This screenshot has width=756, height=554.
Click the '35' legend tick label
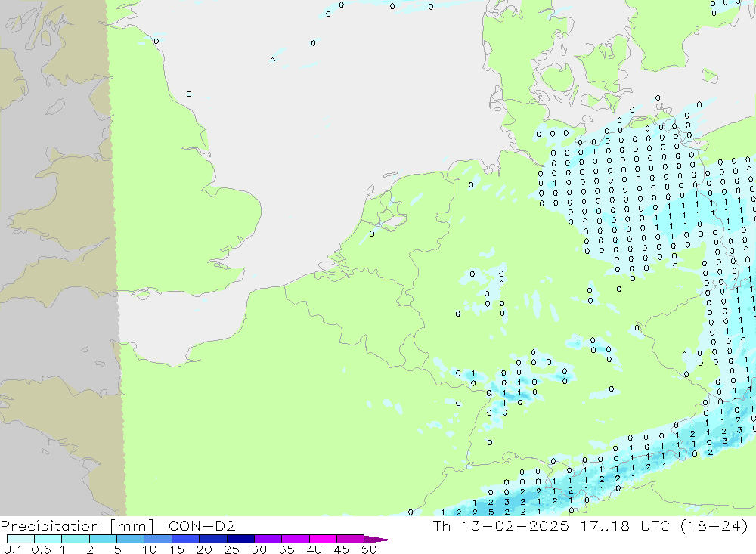pyautogui.click(x=287, y=549)
